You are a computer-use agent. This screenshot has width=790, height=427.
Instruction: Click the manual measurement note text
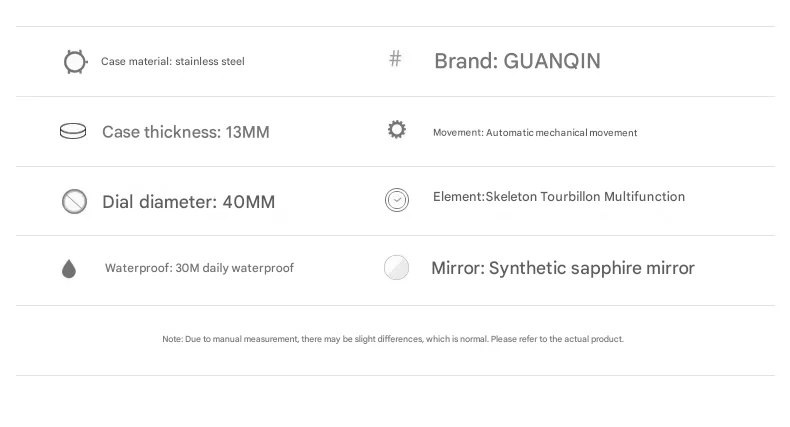[393, 339]
